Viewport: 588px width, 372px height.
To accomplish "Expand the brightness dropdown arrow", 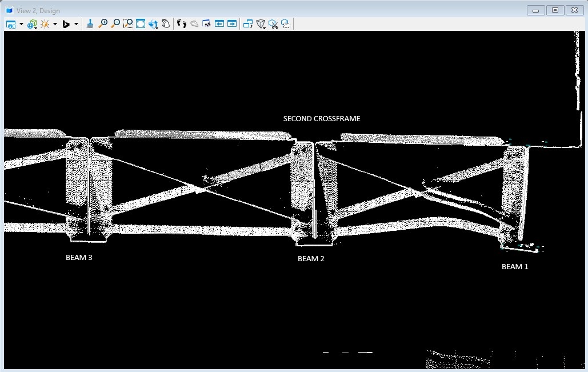I will pos(55,24).
